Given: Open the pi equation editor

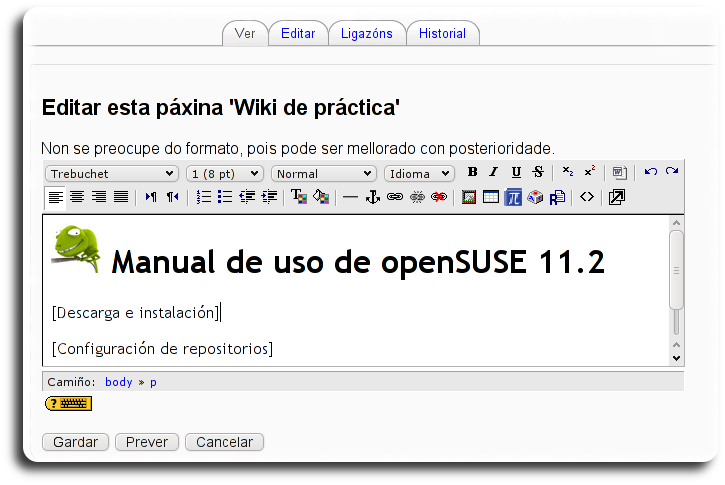Looking at the screenshot, I should click(513, 197).
